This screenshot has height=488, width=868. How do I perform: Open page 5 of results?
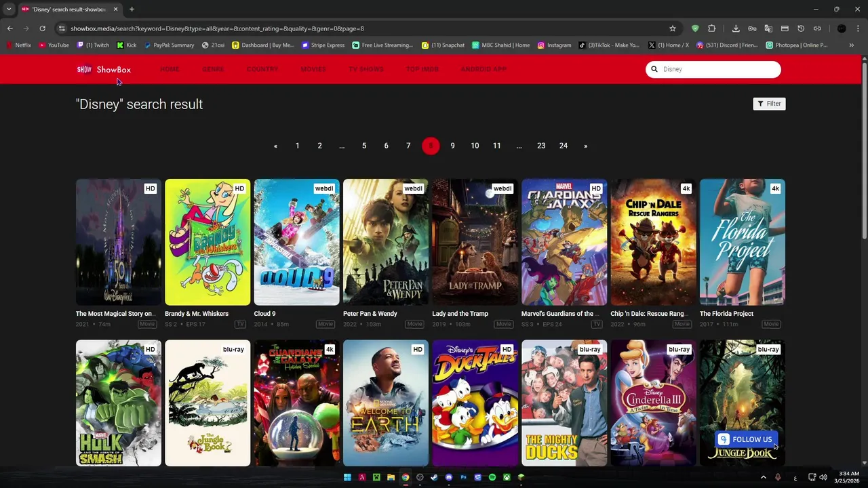tap(364, 146)
